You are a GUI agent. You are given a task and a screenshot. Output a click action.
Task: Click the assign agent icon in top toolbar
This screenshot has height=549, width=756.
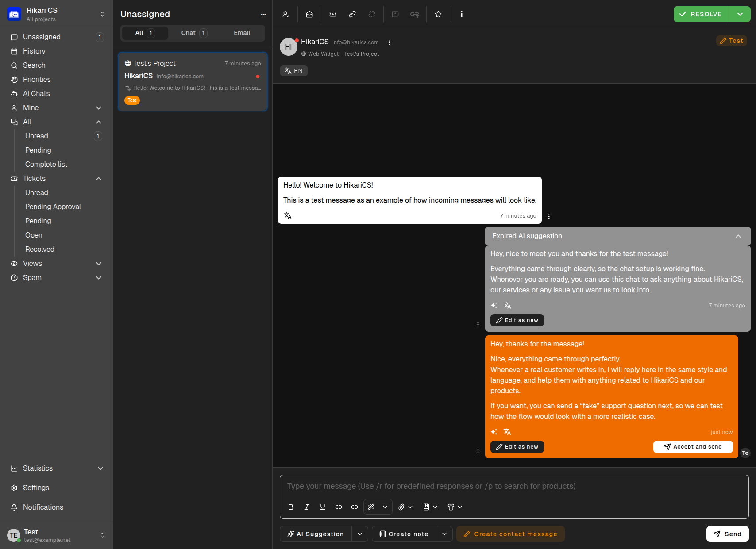pos(286,14)
